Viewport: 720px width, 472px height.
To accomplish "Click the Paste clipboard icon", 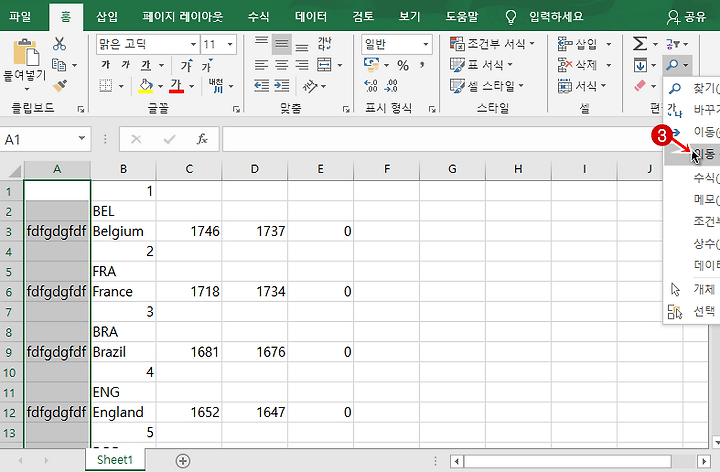I will [26, 52].
